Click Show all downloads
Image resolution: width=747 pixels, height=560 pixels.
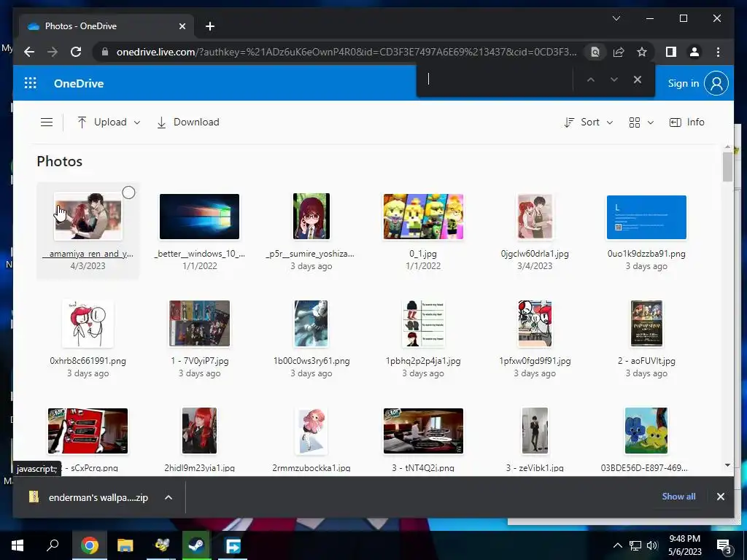coord(678,497)
